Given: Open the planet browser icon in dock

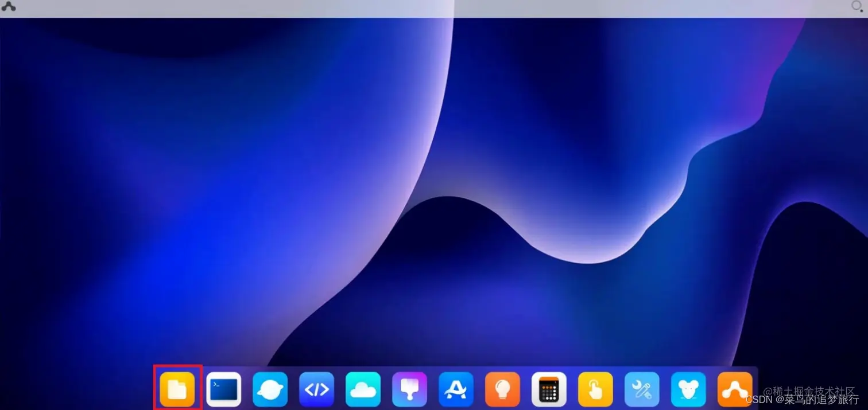Looking at the screenshot, I should point(270,389).
